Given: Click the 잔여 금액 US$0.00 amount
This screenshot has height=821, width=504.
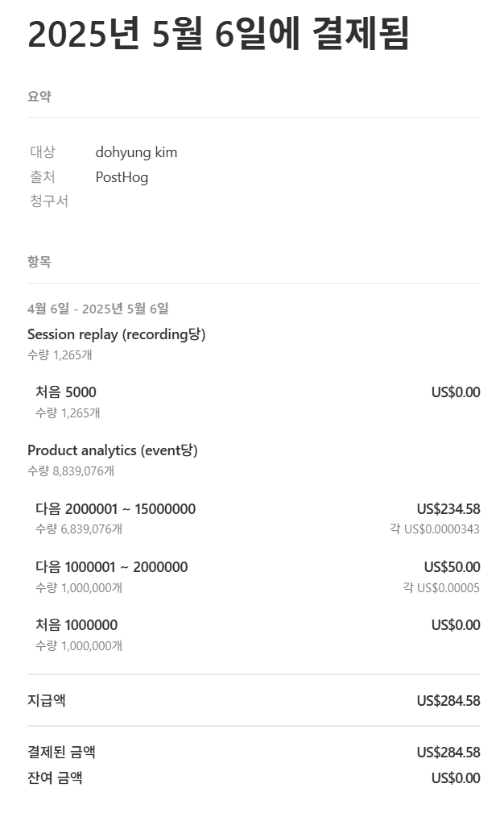Looking at the screenshot, I should tap(456, 778).
